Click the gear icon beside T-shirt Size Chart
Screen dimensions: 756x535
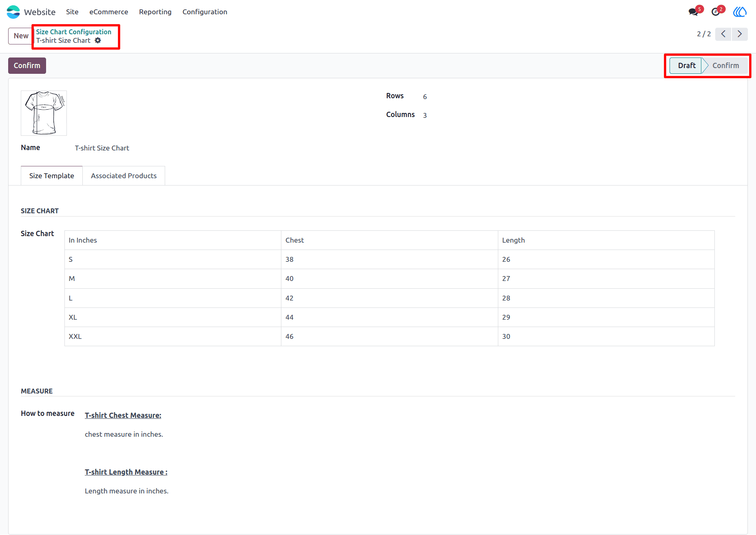click(x=98, y=40)
